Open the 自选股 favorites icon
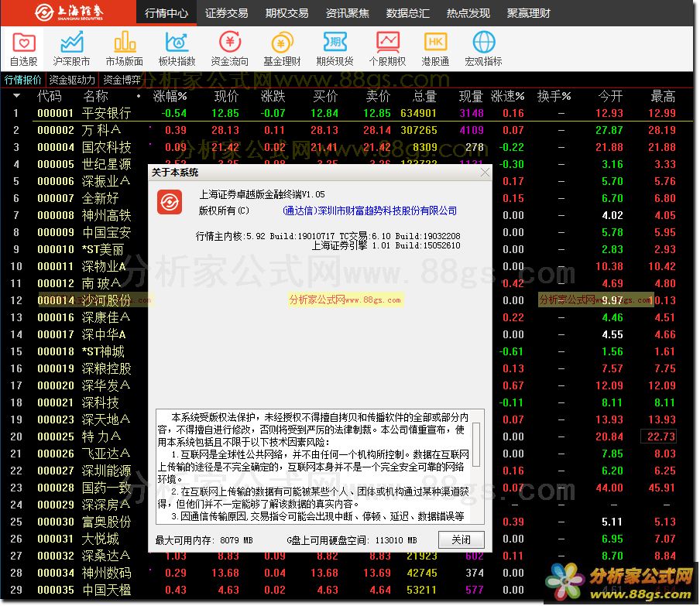The height and width of the screenshot is (606, 700). point(23,49)
